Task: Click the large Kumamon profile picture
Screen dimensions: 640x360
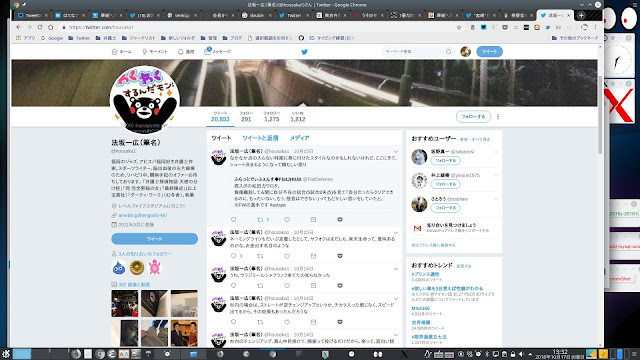Action: coord(145,101)
